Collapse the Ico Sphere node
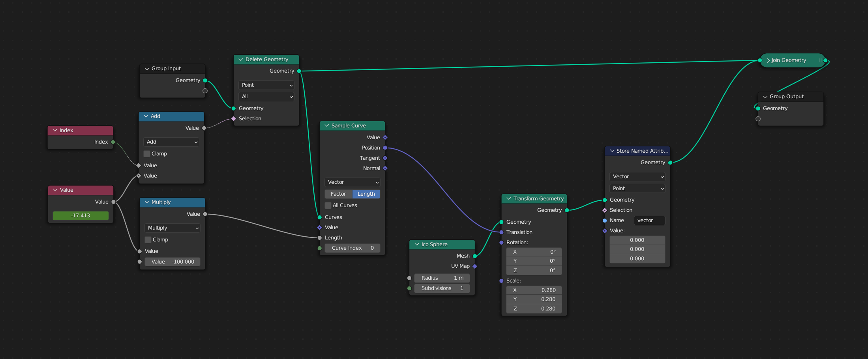 [x=416, y=245]
